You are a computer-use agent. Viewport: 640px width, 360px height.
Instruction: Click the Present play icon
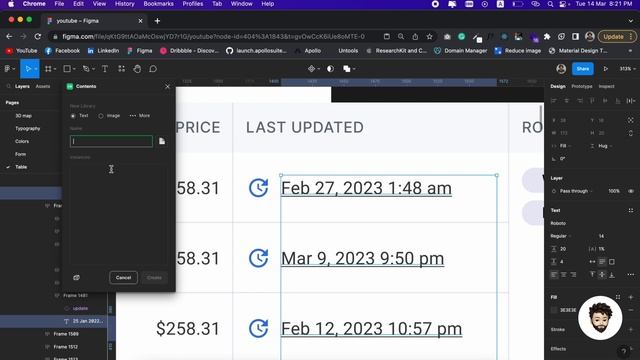(606, 69)
